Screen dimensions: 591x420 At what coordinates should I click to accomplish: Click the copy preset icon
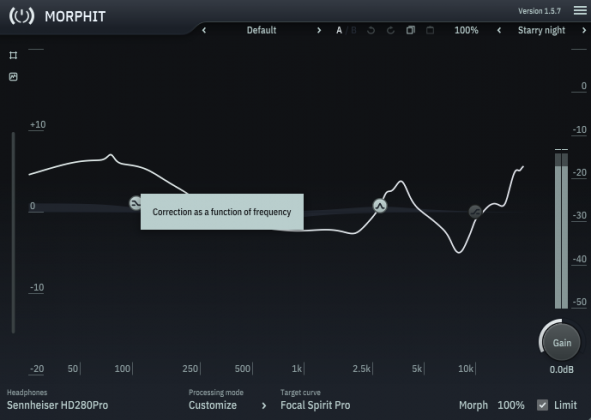(410, 30)
